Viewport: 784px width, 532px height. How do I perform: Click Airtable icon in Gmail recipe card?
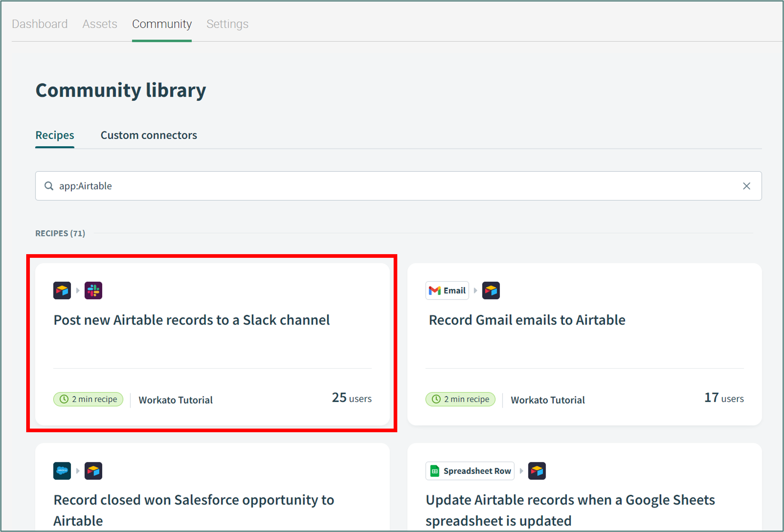pos(491,290)
